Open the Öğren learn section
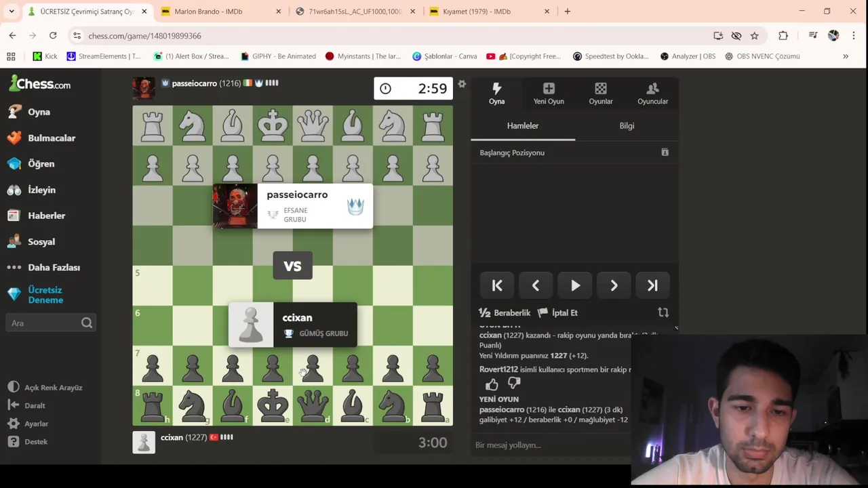868x488 pixels. [x=32, y=163]
